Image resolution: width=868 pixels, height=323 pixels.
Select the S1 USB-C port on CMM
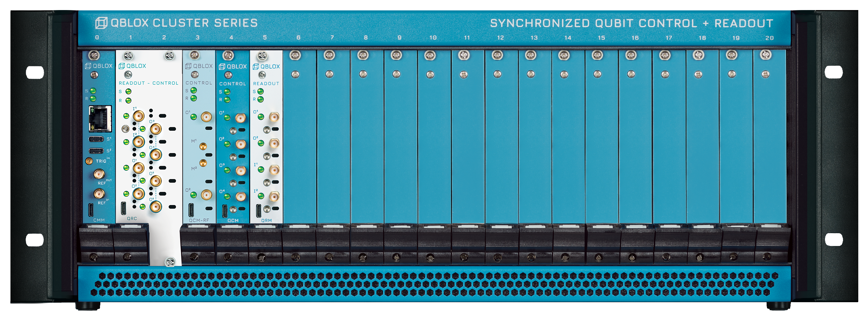pos(96,139)
